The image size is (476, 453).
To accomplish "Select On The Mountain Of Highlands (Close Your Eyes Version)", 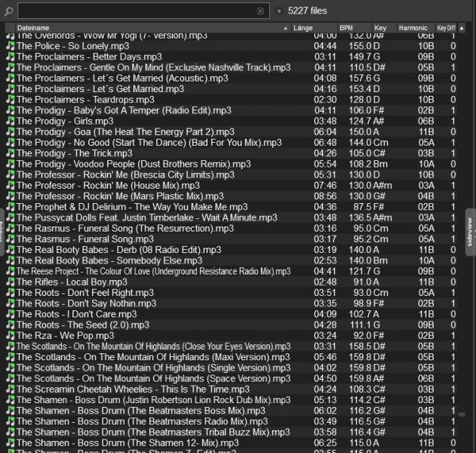I will coord(232,347).
